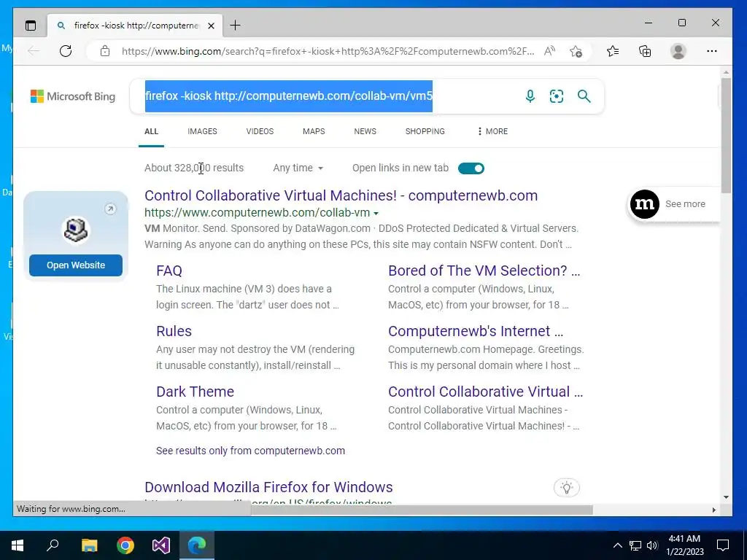This screenshot has width=747, height=560.
Task: Click the black 'm' See more icon
Action: [645, 204]
